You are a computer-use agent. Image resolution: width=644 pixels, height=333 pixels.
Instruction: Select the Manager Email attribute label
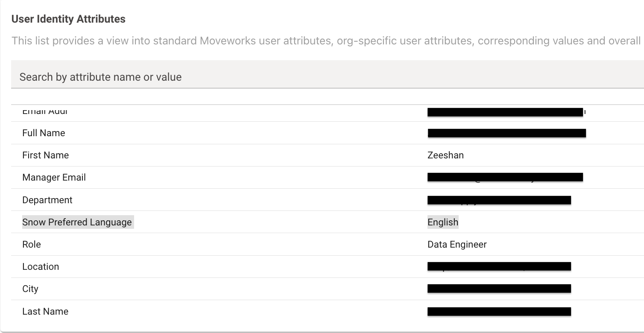click(x=54, y=177)
